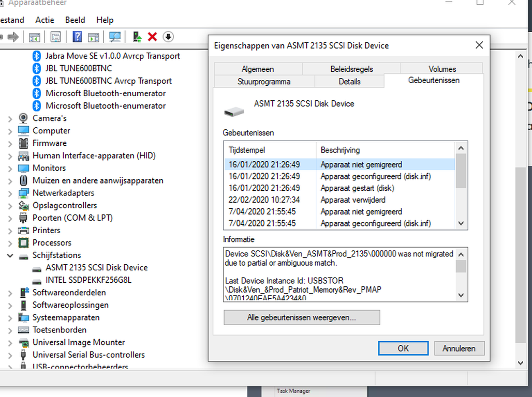Scan for hardware changes monitor icon
The image size is (532, 397).
115,37
